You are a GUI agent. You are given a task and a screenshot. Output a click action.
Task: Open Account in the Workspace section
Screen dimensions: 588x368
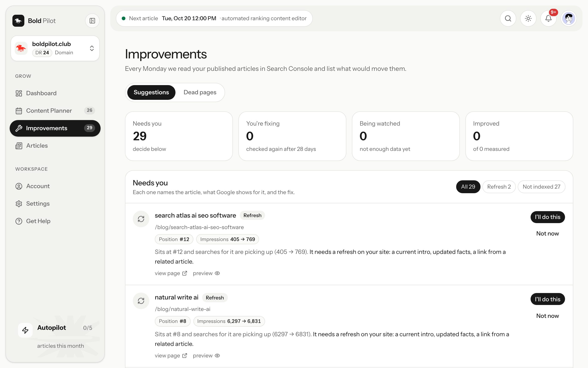(x=55, y=186)
